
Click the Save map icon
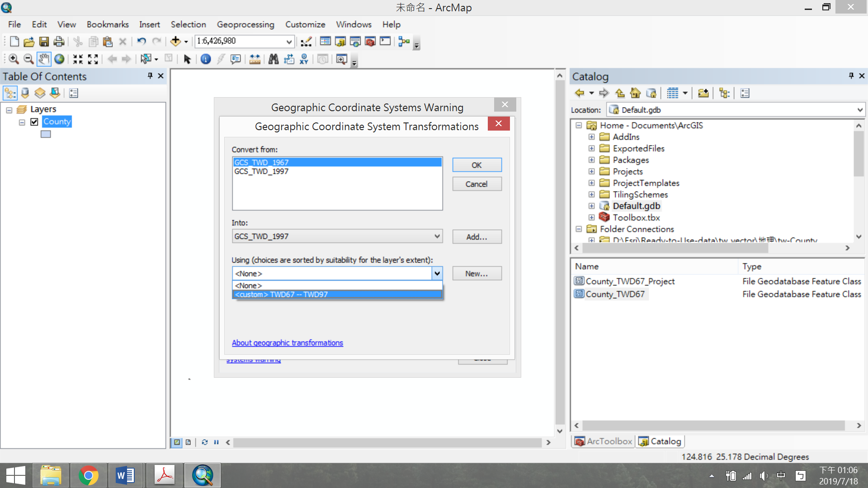click(44, 42)
